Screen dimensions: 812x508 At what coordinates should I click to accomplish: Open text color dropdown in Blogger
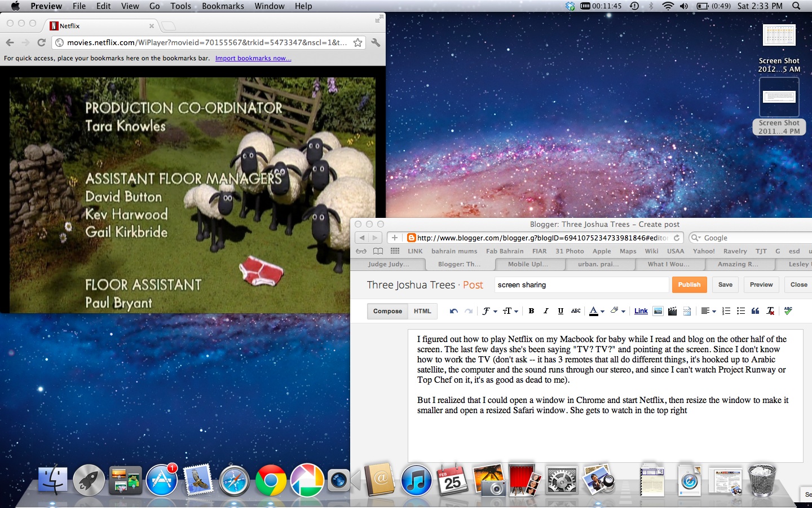[597, 311]
